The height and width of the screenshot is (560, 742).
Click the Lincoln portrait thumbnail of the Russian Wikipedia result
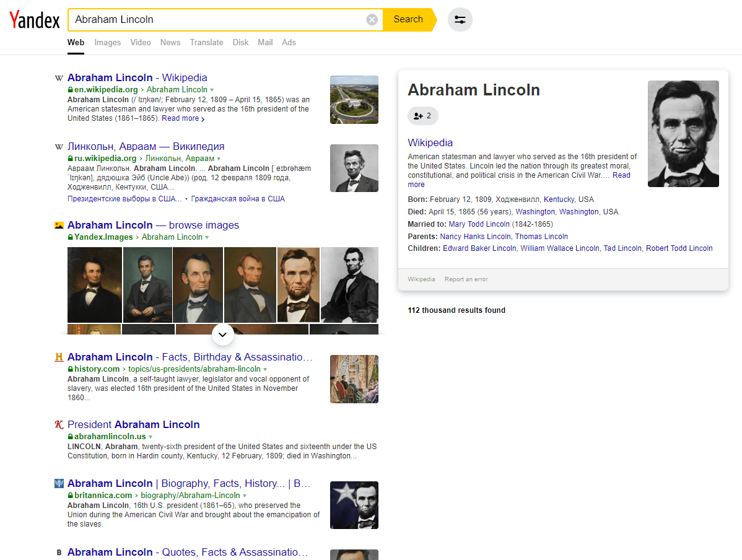354,168
